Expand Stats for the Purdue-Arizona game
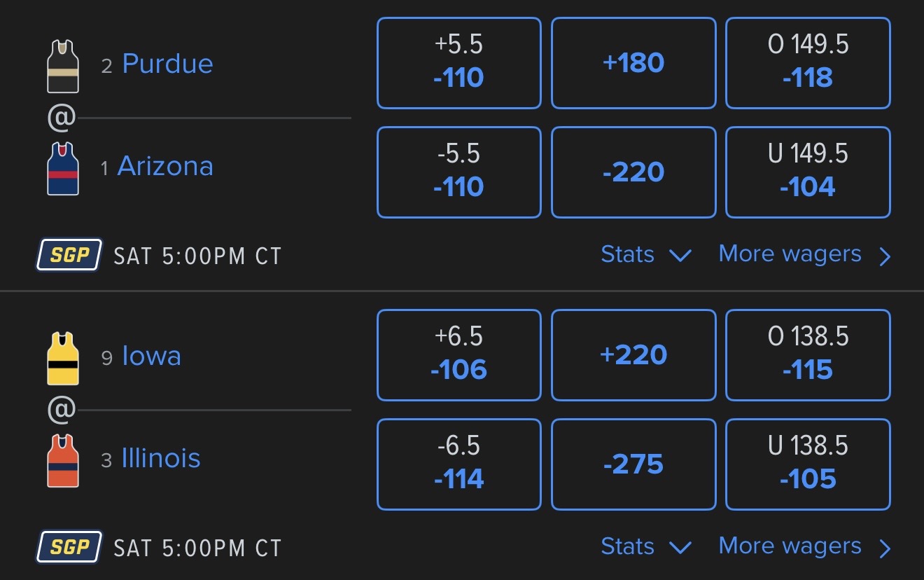Image resolution: width=924 pixels, height=580 pixels. 645,254
